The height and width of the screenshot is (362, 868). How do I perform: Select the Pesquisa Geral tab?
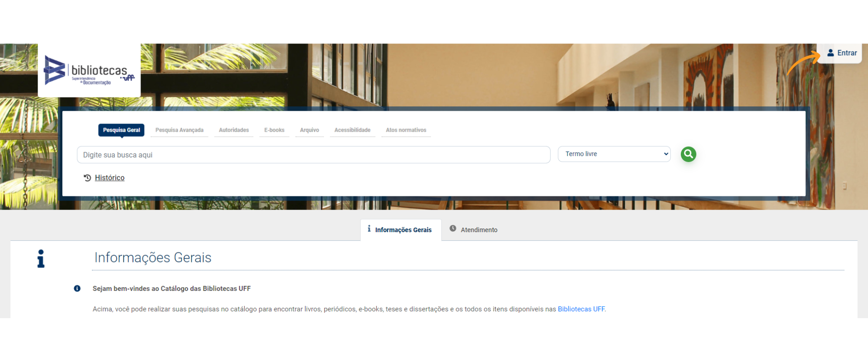click(x=121, y=130)
